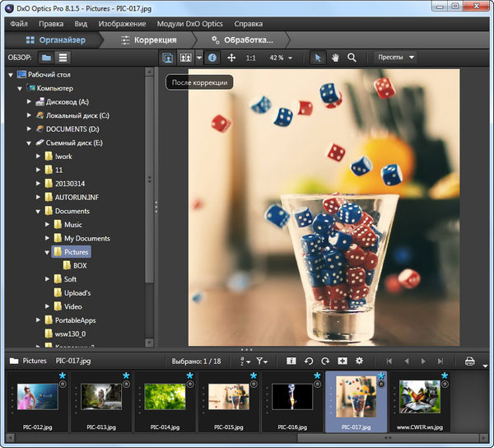Screen dimensions: 494x448
Task: Set zoom to 1:1
Action: 250,58
